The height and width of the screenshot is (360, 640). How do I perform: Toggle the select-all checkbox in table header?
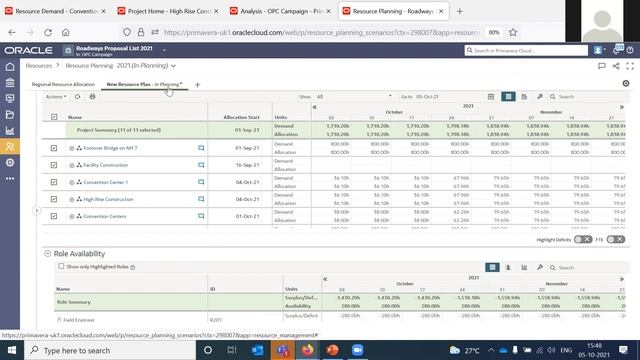[54, 117]
